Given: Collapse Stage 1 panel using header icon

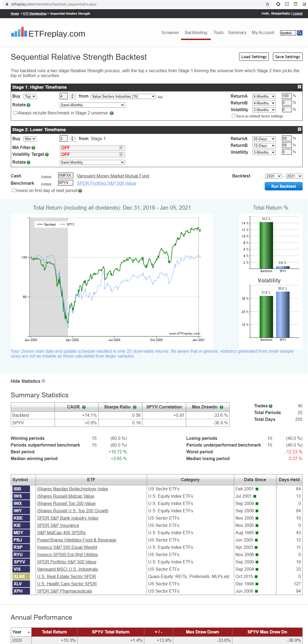Looking at the screenshot, I should (299, 87).
